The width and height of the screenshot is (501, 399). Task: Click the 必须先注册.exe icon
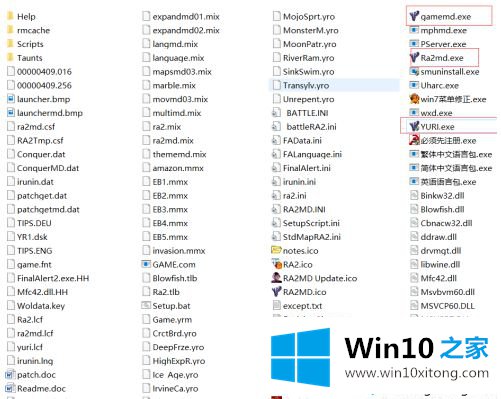click(x=414, y=140)
